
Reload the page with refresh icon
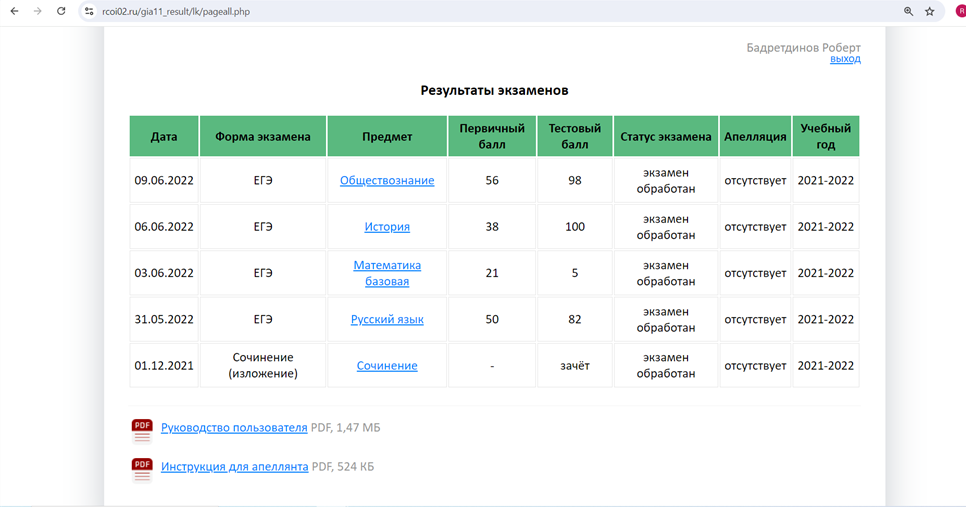[61, 11]
